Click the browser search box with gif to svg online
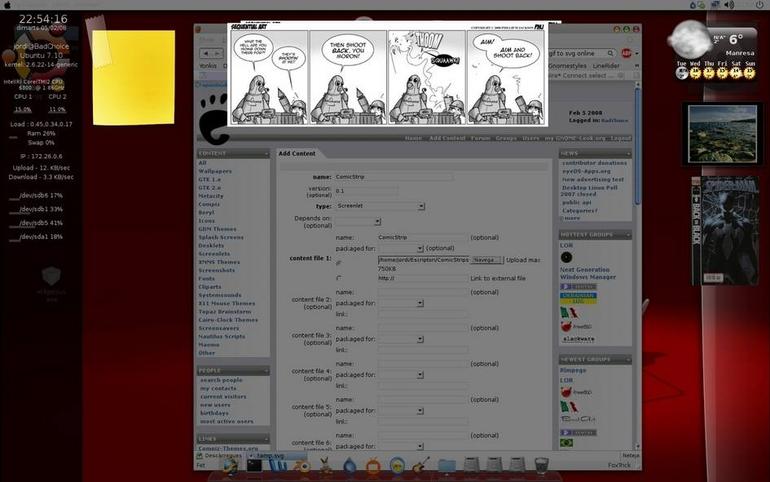770x482 pixels. tap(580, 53)
